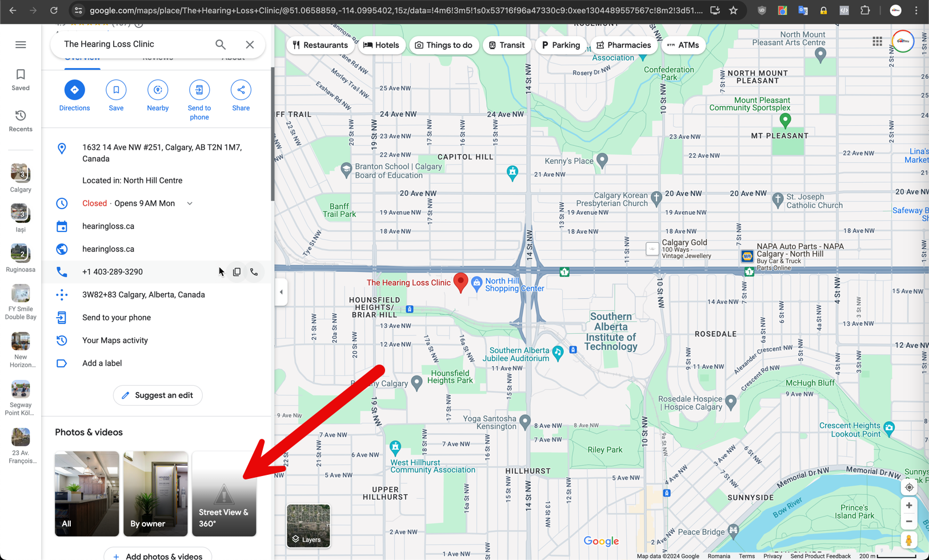The width and height of the screenshot is (929, 560).
Task: Open Chrome three-dot menu
Action: point(916,10)
